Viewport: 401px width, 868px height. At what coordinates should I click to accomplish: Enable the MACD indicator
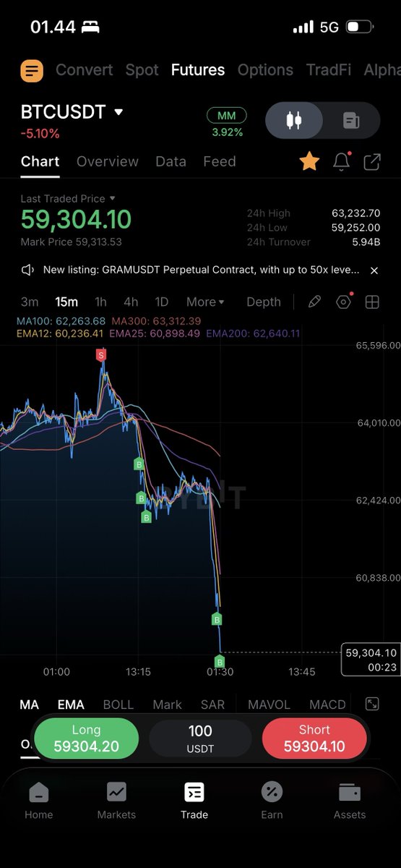pos(327,705)
